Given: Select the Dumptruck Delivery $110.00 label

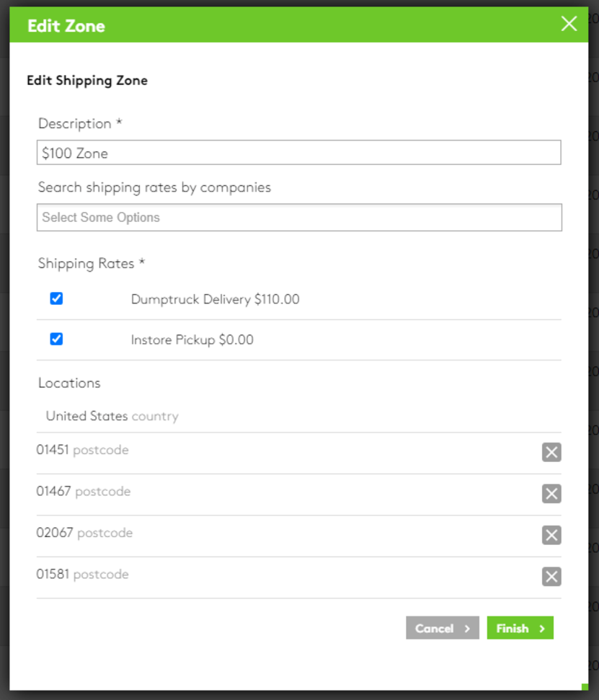Looking at the screenshot, I should tap(215, 299).
